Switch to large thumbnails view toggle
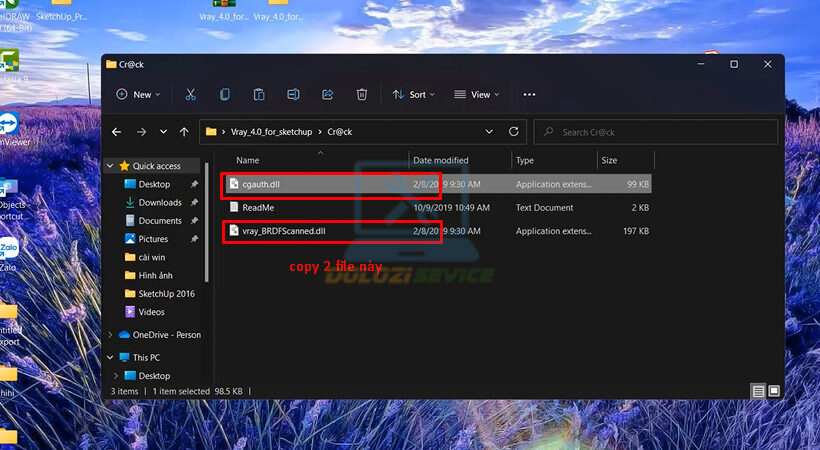 (x=774, y=391)
